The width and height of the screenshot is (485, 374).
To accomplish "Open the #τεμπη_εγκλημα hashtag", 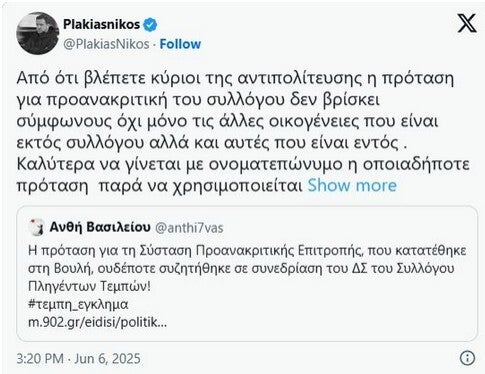I will [78, 305].
